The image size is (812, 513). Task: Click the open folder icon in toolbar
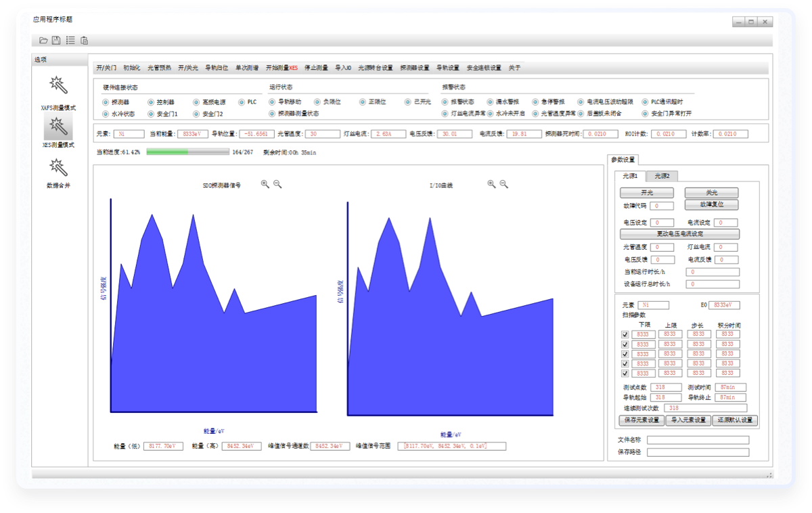44,41
